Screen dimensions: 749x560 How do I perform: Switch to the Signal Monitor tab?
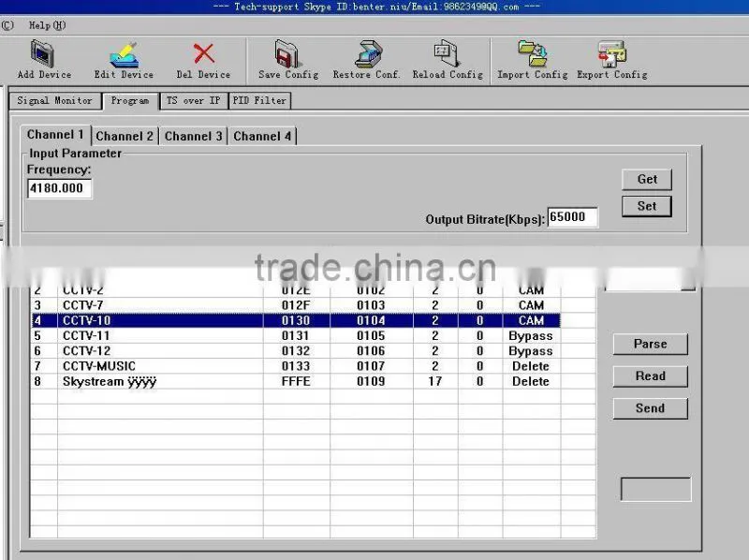(x=54, y=101)
